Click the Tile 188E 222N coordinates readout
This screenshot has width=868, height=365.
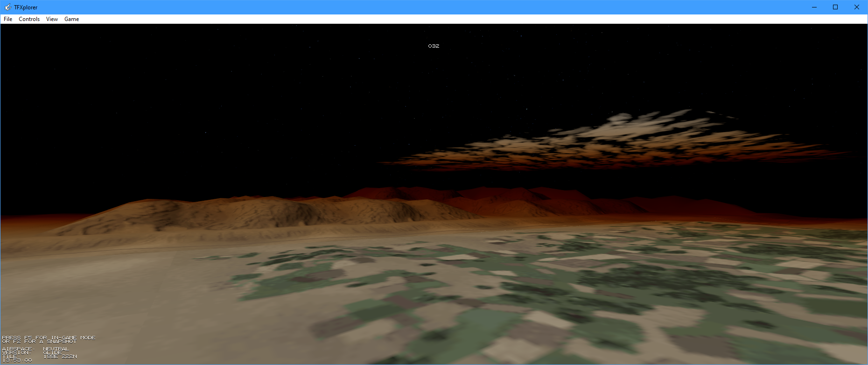(x=60, y=357)
